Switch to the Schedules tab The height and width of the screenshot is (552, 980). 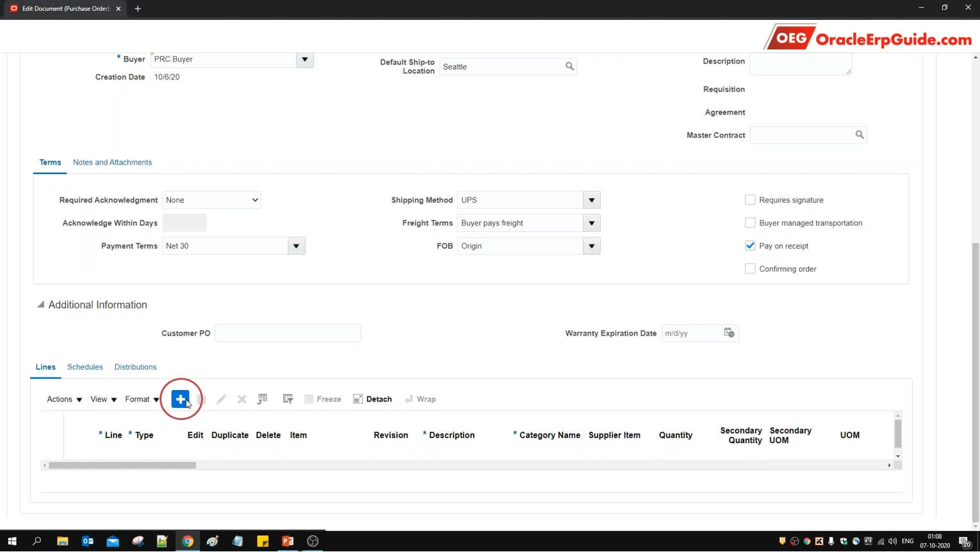pos(85,367)
